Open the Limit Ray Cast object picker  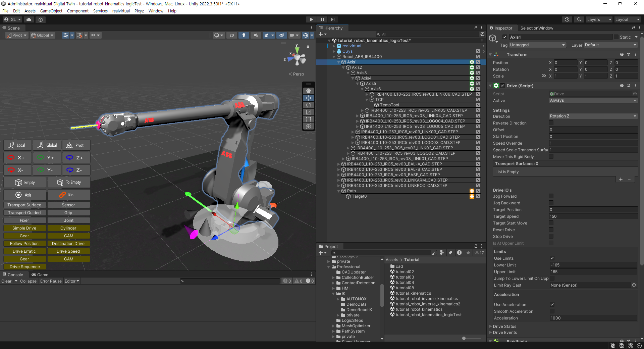pyautogui.click(x=634, y=285)
